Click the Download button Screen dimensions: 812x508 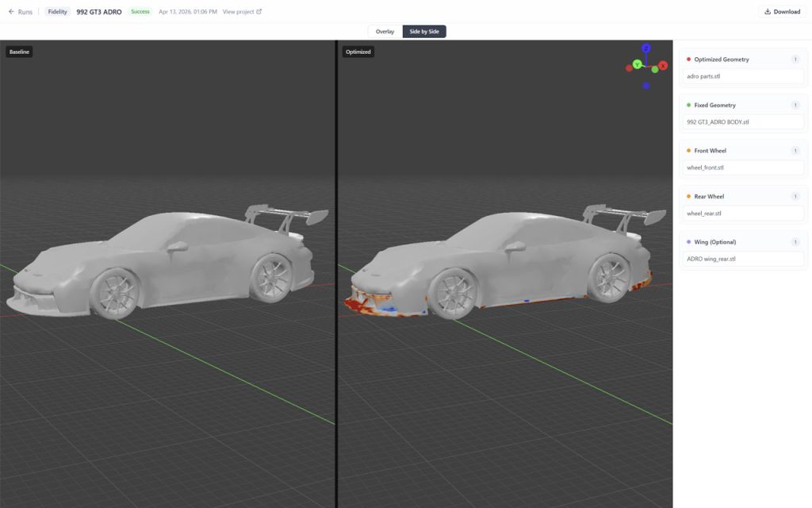point(782,11)
